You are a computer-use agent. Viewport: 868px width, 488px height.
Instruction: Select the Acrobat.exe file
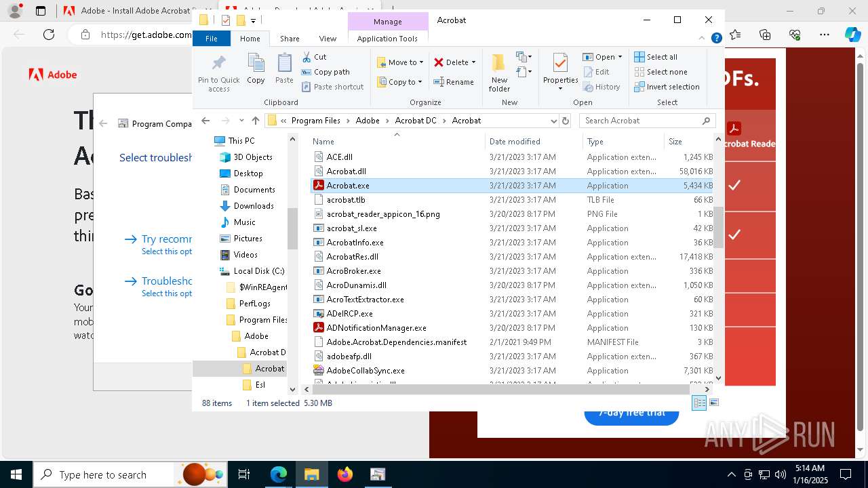[x=512, y=186]
